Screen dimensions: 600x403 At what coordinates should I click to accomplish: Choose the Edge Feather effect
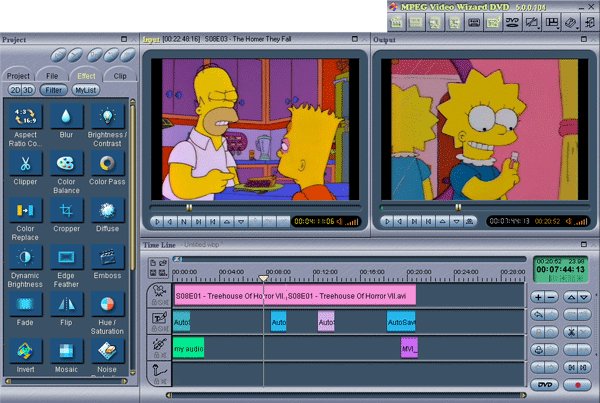[66, 258]
